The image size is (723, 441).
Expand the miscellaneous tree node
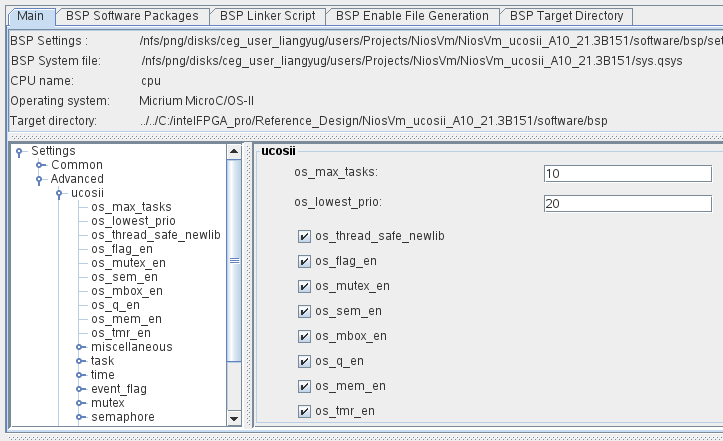tap(80, 347)
